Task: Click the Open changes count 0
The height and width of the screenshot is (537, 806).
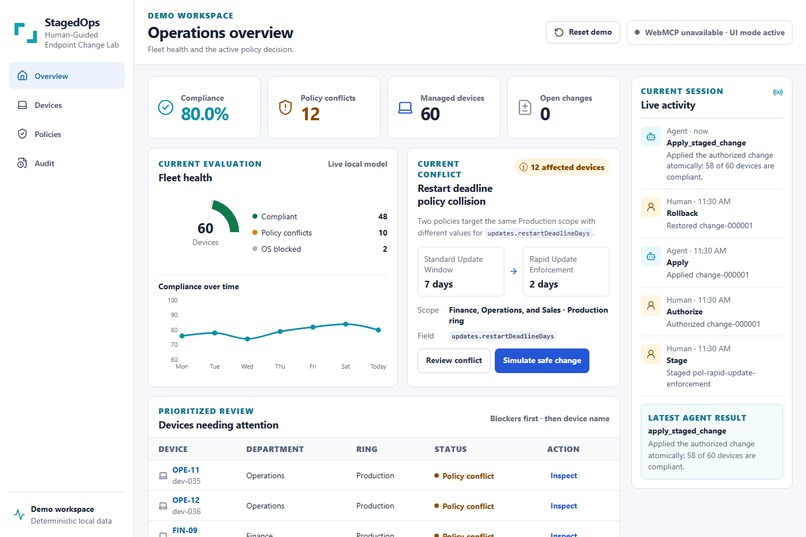Action: coord(545,114)
